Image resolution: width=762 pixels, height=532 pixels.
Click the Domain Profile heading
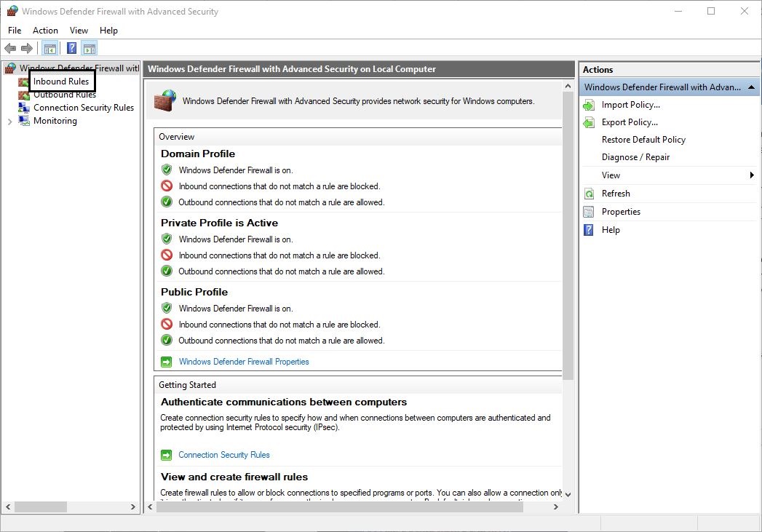[x=198, y=154]
